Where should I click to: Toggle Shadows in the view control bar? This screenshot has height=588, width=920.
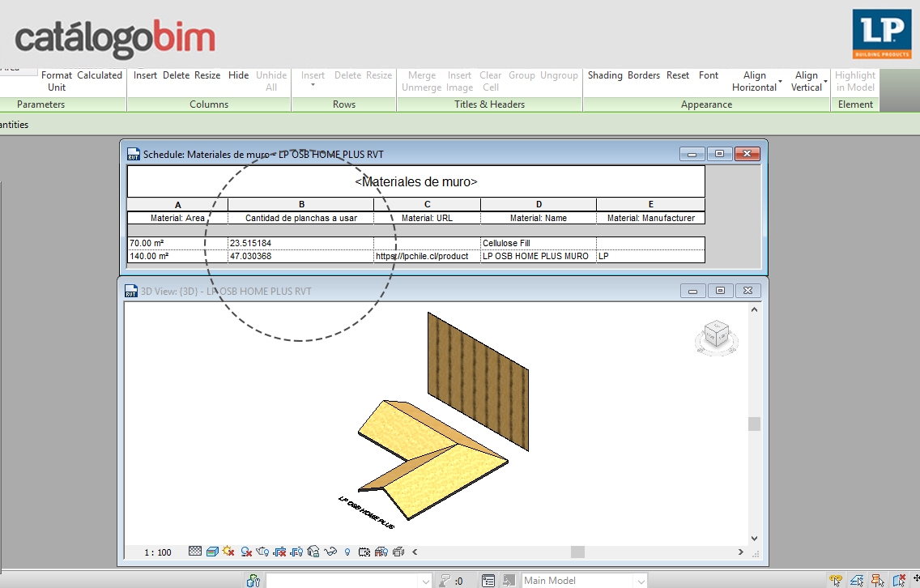tap(245, 552)
